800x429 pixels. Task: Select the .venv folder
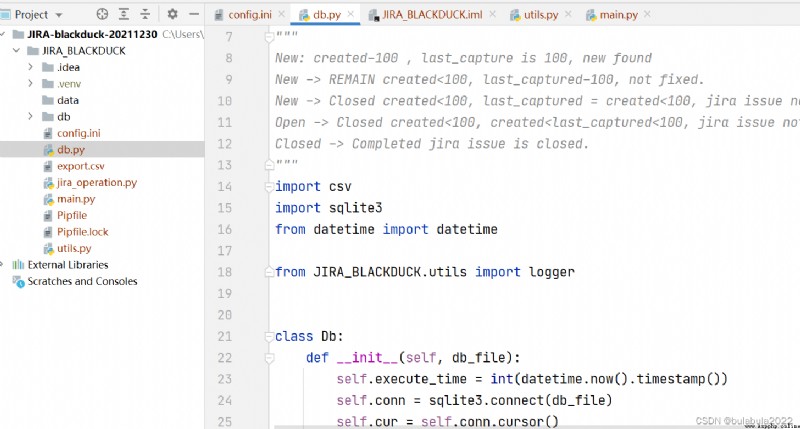tap(69, 84)
